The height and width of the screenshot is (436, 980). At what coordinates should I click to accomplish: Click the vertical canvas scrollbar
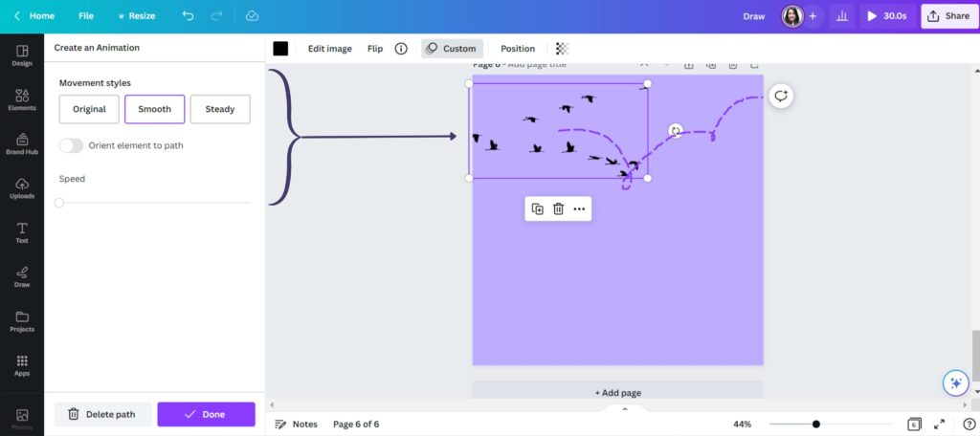click(x=976, y=354)
